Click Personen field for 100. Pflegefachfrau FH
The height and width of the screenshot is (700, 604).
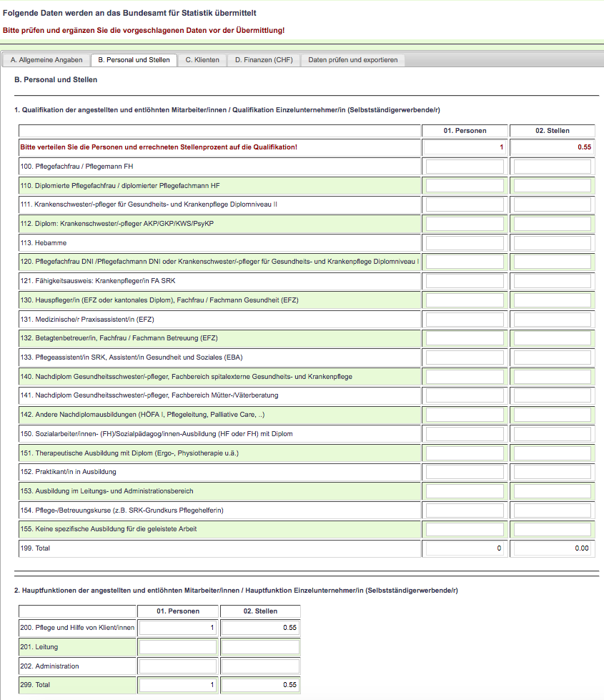click(x=465, y=167)
